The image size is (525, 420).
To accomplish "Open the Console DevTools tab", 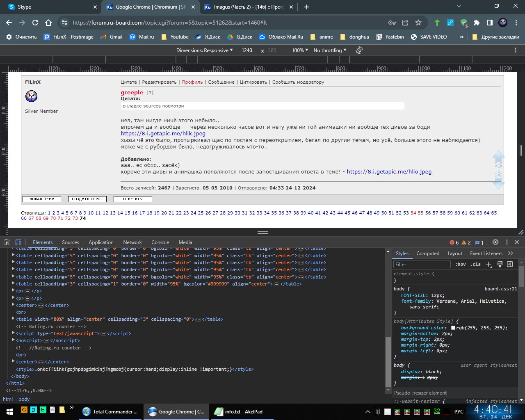I will tap(160, 242).
